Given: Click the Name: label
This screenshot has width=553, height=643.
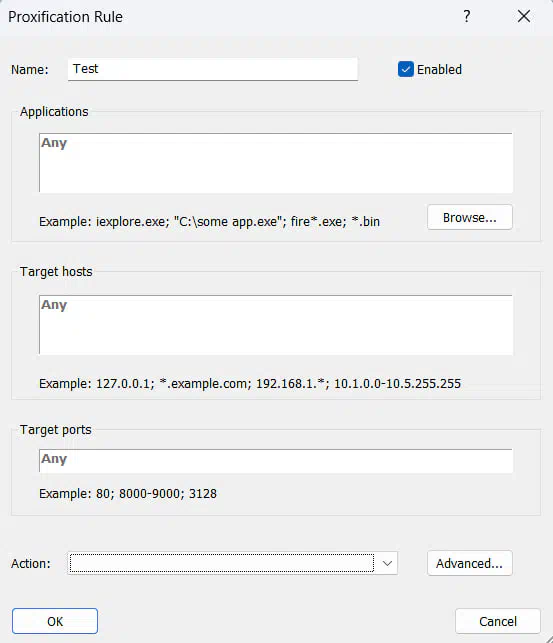Looking at the screenshot, I should point(30,69).
